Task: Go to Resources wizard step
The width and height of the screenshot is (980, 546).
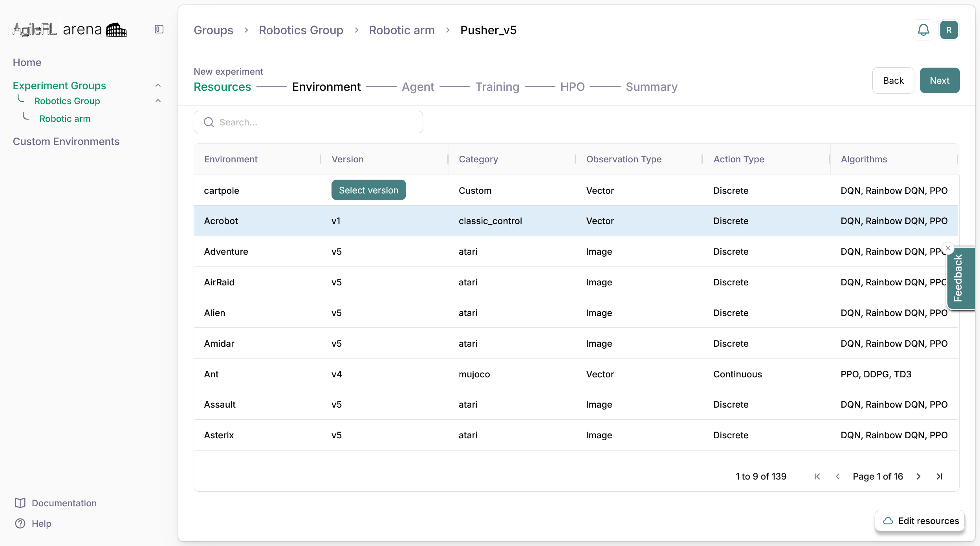Action: pyautogui.click(x=222, y=86)
